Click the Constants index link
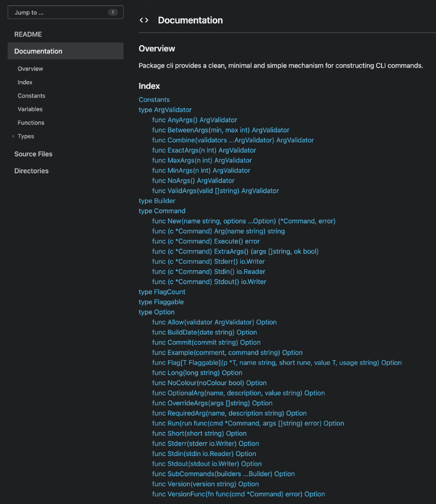 coord(154,100)
